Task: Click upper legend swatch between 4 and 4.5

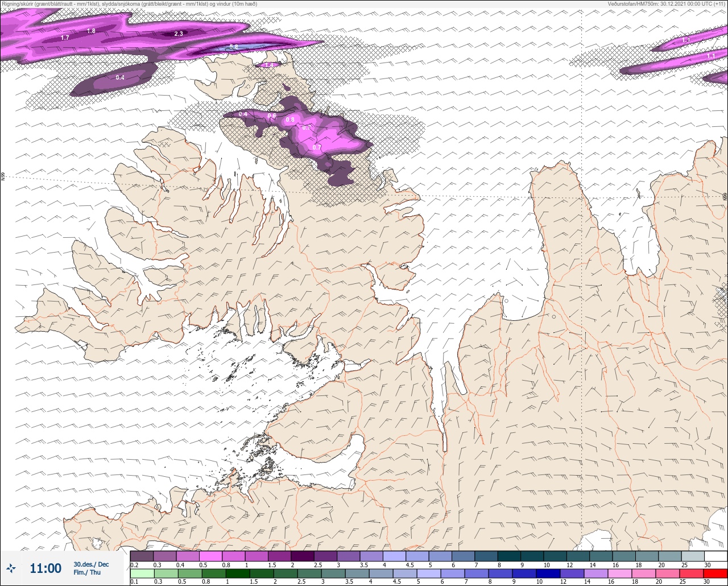Action: coord(394,556)
